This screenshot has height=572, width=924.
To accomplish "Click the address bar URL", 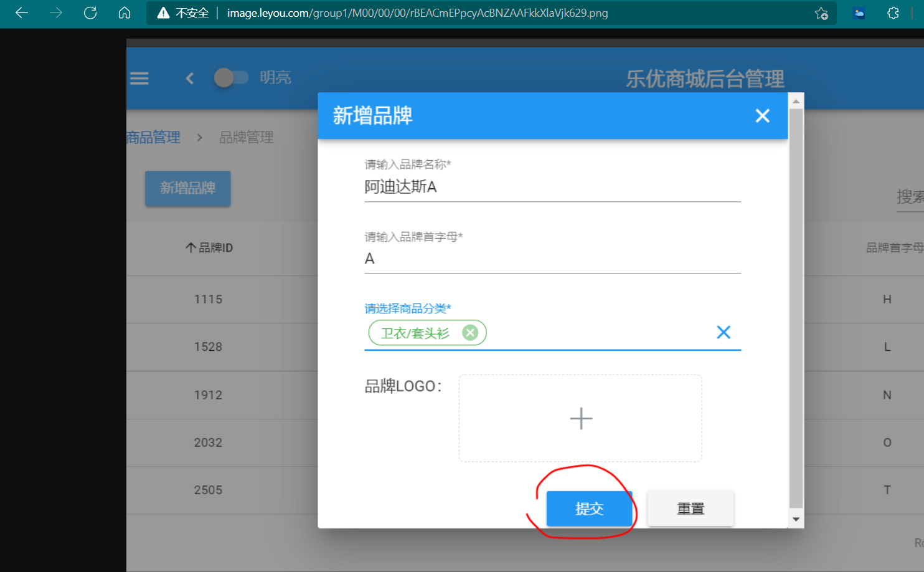I will [417, 13].
